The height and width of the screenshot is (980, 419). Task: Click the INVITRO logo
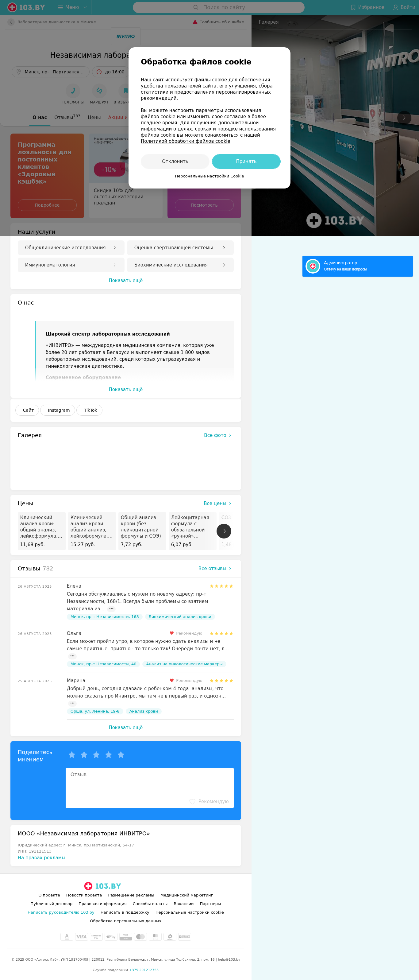[x=125, y=37]
